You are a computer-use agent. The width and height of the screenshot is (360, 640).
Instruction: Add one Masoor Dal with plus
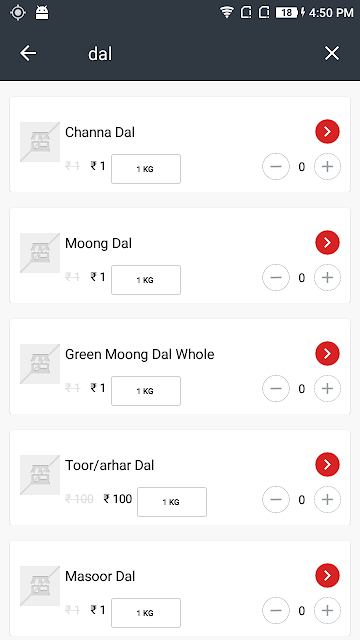tap(327, 611)
